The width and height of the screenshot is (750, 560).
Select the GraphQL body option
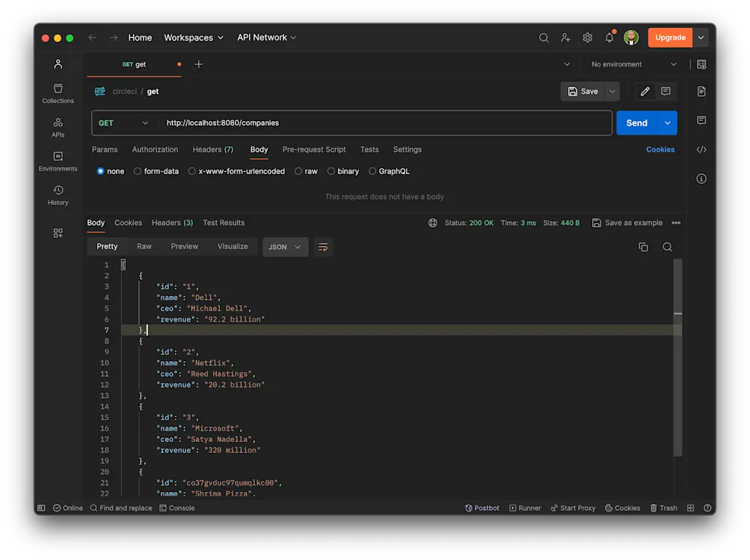click(389, 171)
